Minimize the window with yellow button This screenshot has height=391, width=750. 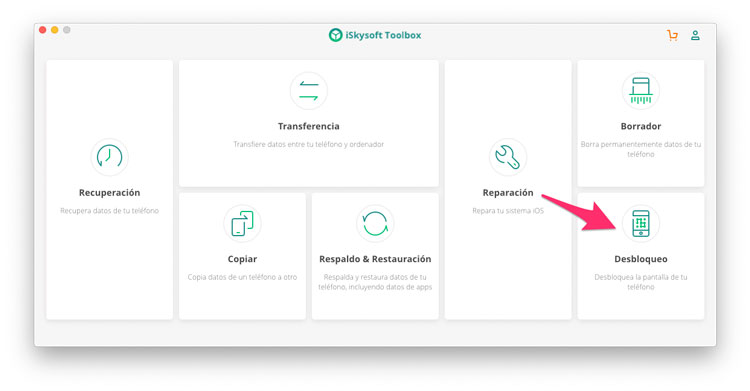pyautogui.click(x=55, y=30)
